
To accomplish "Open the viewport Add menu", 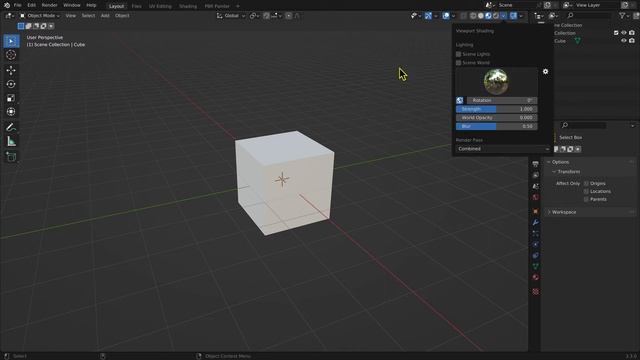I will (x=105, y=16).
